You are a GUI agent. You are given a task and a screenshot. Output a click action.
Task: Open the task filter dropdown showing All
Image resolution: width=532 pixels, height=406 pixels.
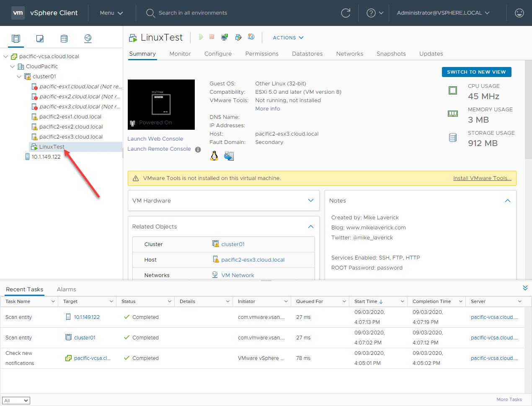16,401
